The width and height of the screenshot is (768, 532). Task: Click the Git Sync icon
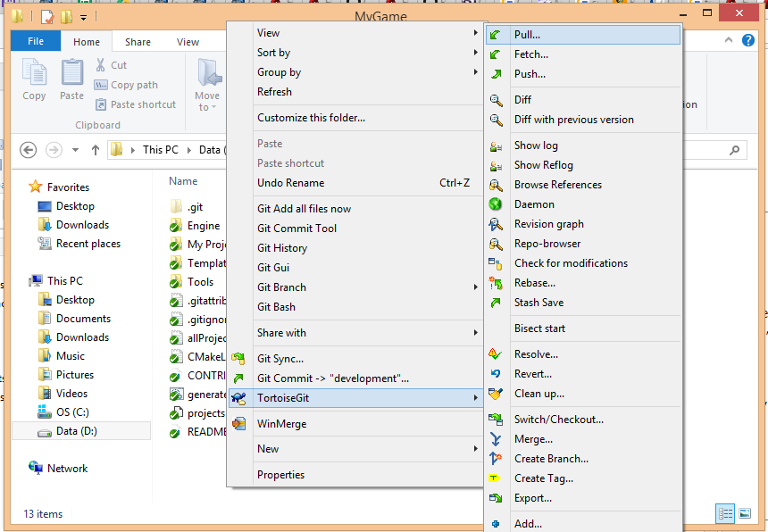click(x=238, y=359)
